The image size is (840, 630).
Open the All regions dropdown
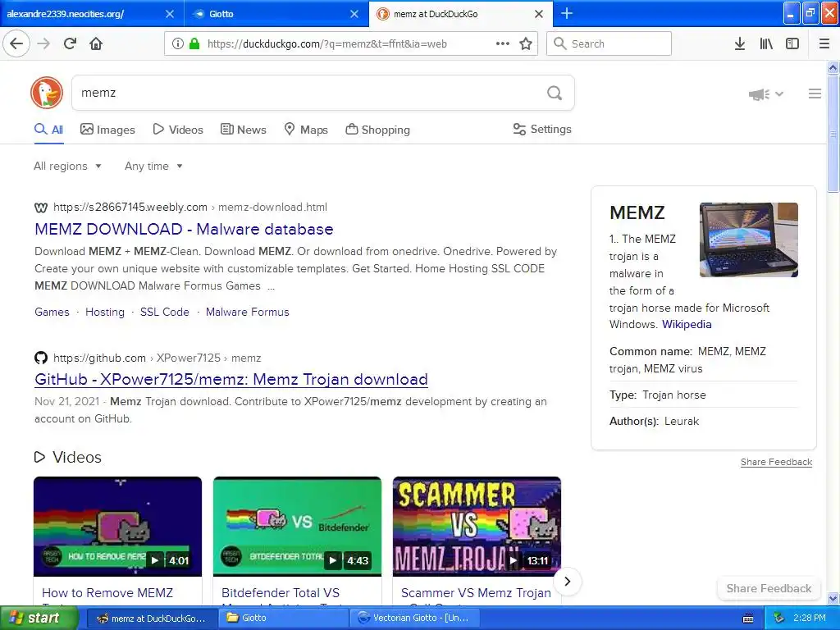point(67,166)
